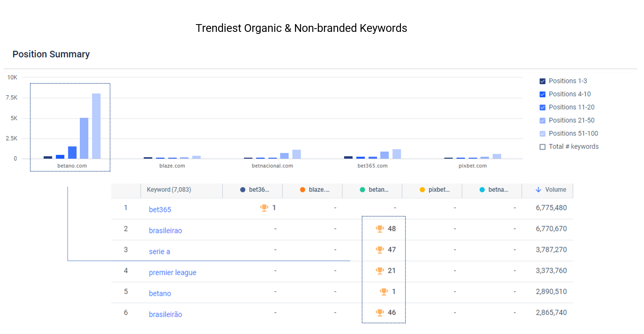Viewport: 644px width, 334px height.
Task: Open the bet365 keyword link
Action: pyautogui.click(x=160, y=210)
